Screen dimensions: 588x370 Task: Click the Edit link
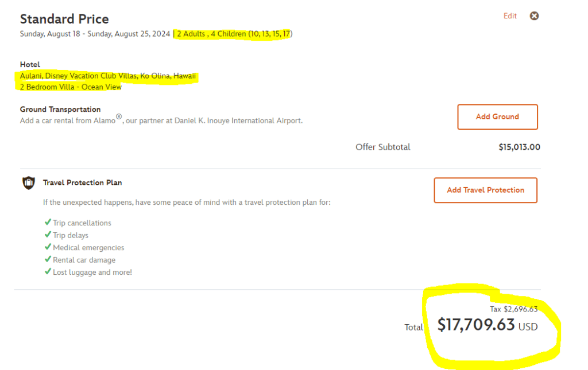pyautogui.click(x=510, y=16)
